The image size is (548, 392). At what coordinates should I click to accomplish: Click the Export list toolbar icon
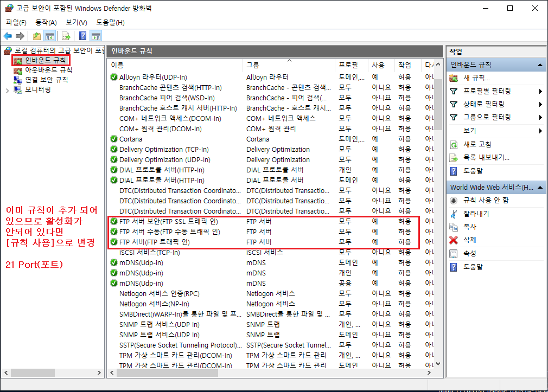(x=66, y=36)
